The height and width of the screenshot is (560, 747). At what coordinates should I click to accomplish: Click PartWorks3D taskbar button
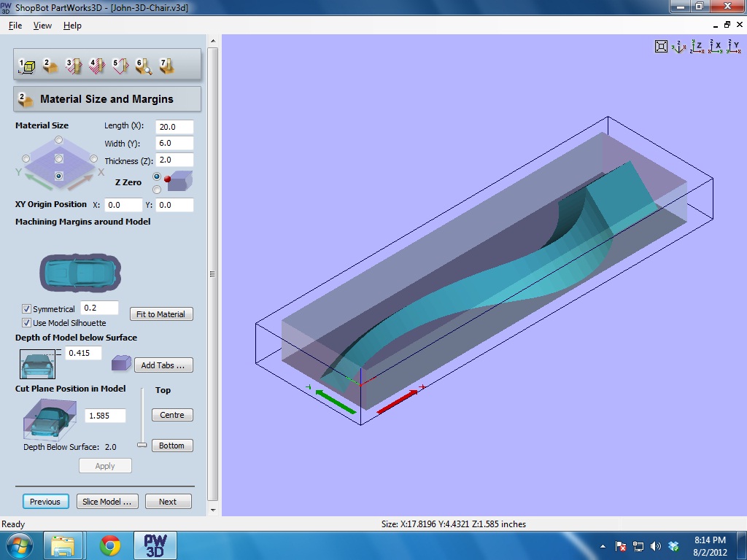[x=155, y=545]
